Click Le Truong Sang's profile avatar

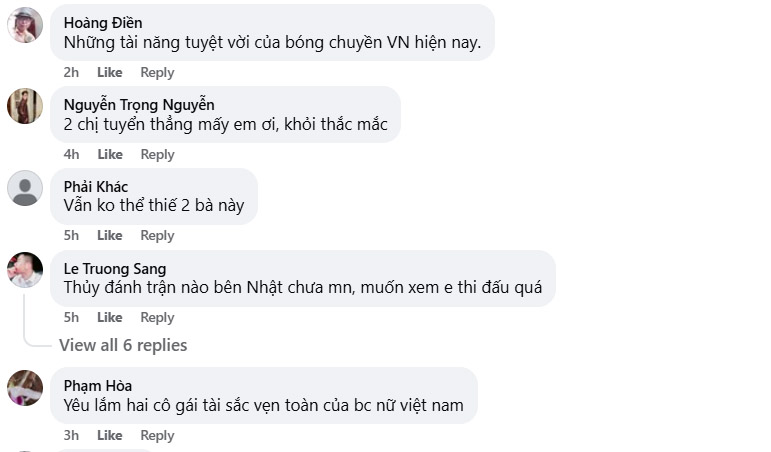pos(25,270)
